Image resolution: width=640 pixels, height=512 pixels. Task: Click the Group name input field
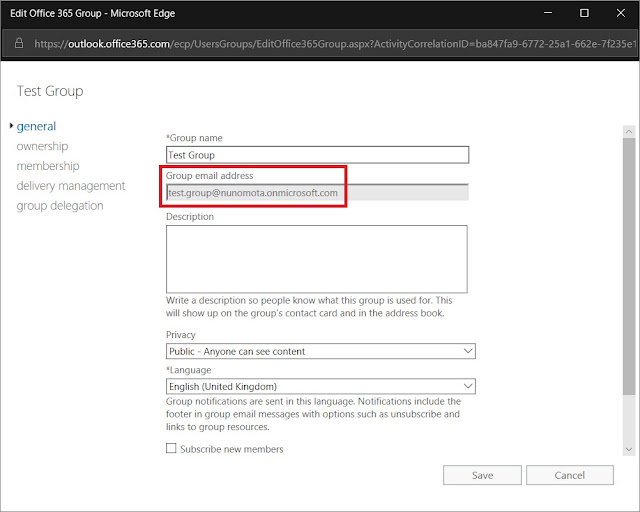pos(317,155)
